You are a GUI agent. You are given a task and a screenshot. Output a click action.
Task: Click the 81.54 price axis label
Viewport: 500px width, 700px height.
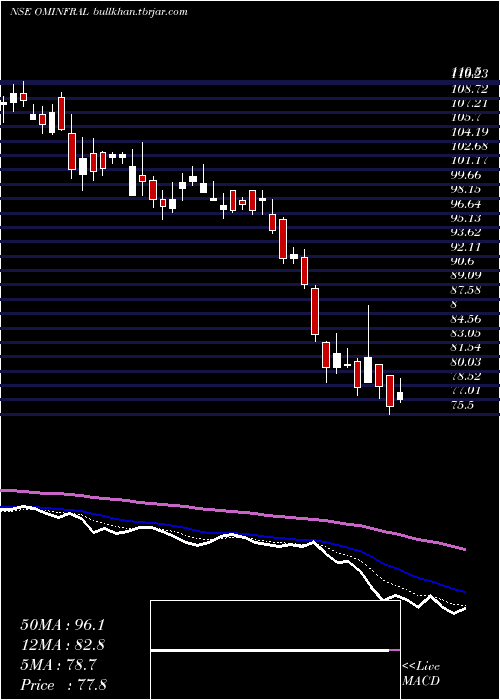(468, 347)
